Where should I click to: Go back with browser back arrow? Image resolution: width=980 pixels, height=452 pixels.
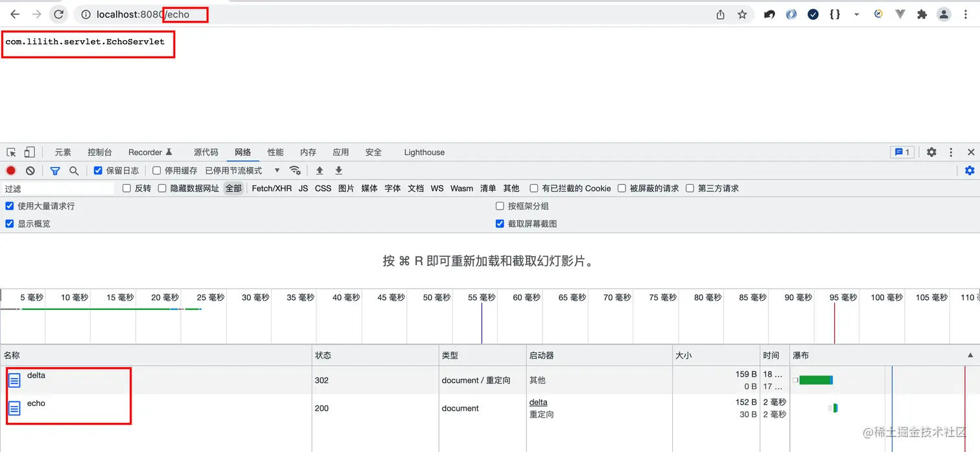click(15, 14)
